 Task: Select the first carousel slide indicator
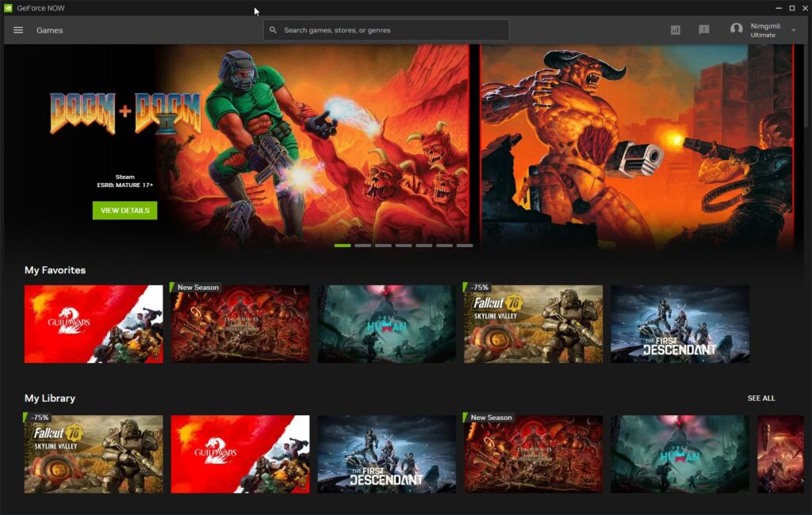tap(343, 246)
